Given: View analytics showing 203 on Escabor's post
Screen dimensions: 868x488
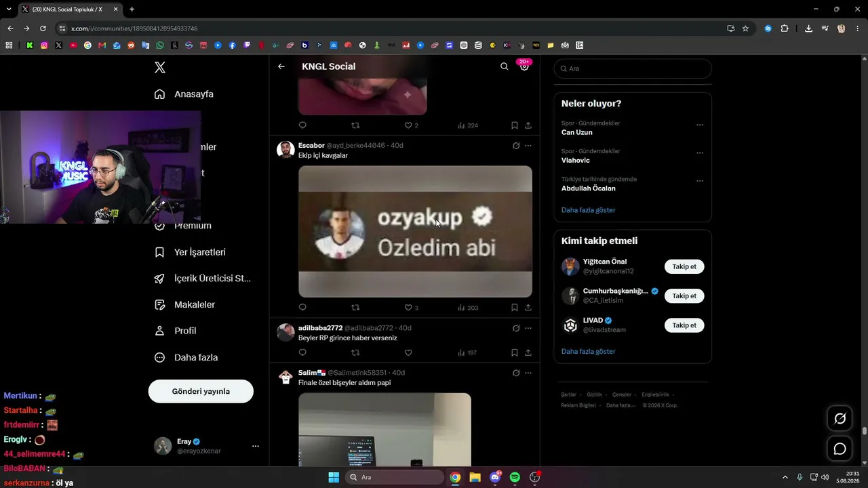Looking at the screenshot, I should [x=468, y=308].
